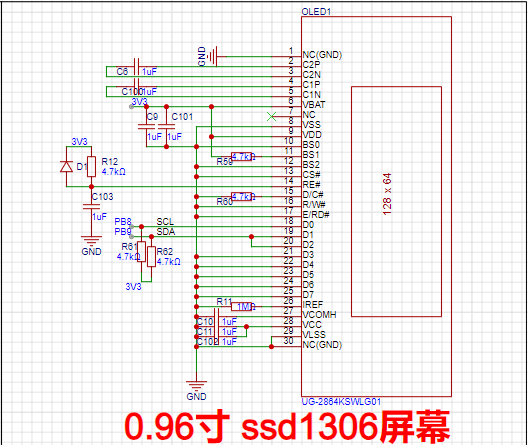Select the R11 1MΩ resistor
The width and height of the screenshot is (528, 445).
click(241, 306)
